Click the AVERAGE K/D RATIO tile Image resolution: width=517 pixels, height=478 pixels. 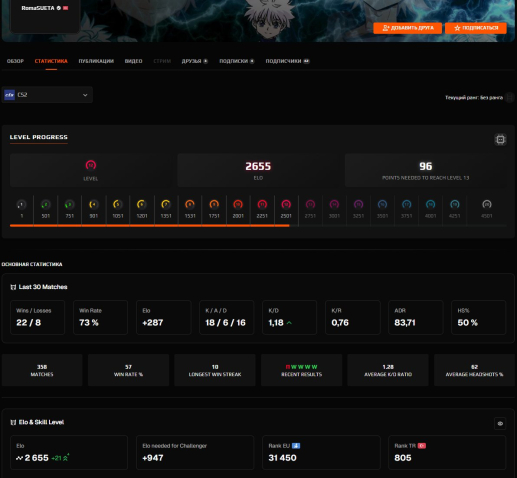pyautogui.click(x=388, y=370)
